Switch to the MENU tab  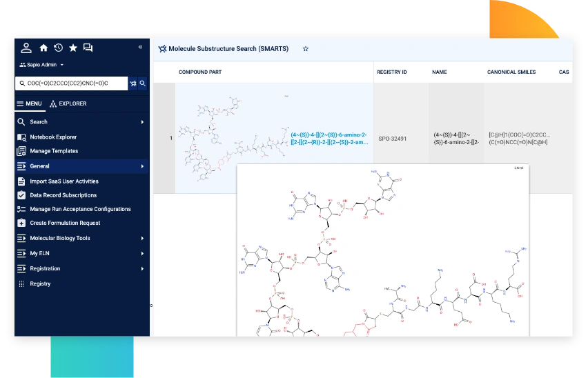click(x=29, y=103)
